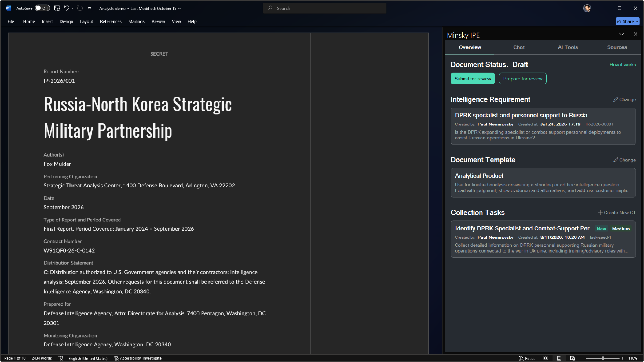Click the Submit for review button

pyautogui.click(x=473, y=79)
